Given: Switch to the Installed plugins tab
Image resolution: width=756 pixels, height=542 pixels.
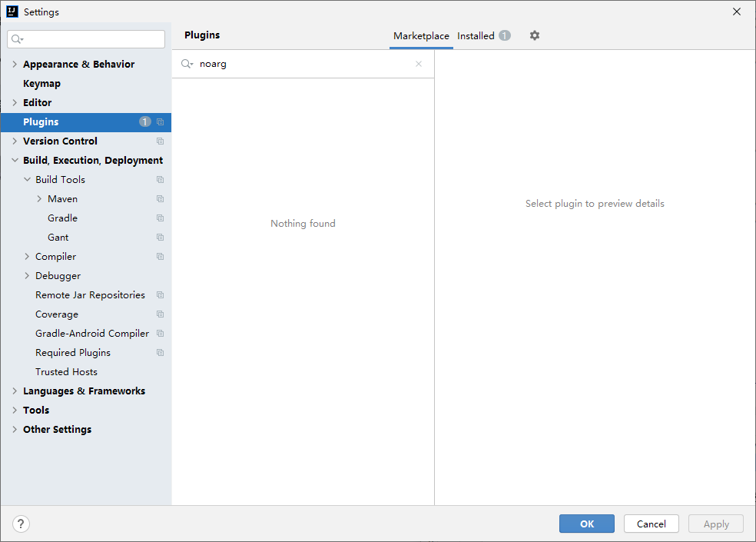Looking at the screenshot, I should 483,35.
